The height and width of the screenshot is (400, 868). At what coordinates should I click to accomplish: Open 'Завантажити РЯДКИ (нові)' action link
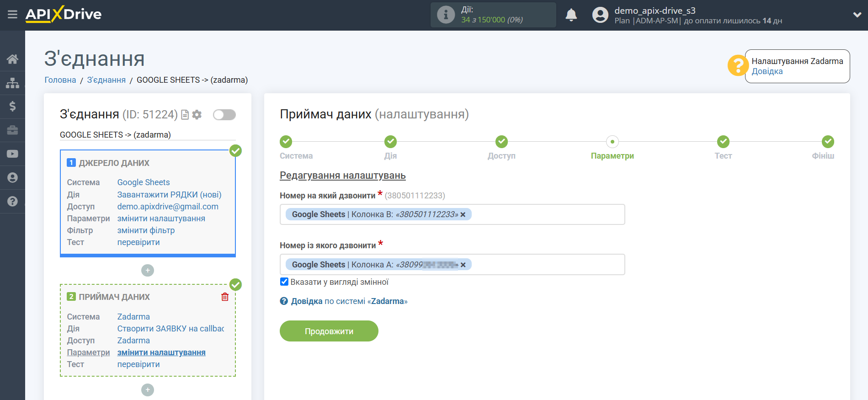[169, 195]
